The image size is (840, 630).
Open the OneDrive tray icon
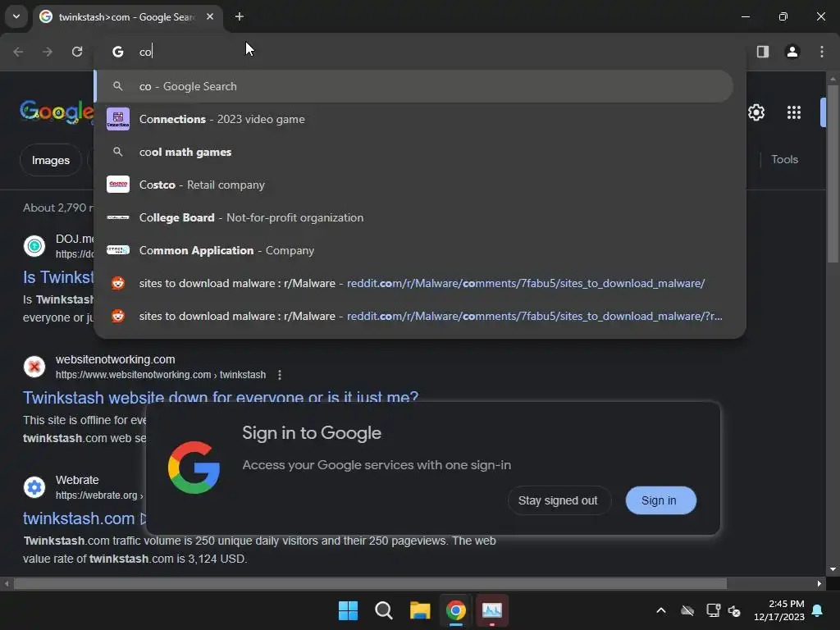pyautogui.click(x=687, y=610)
